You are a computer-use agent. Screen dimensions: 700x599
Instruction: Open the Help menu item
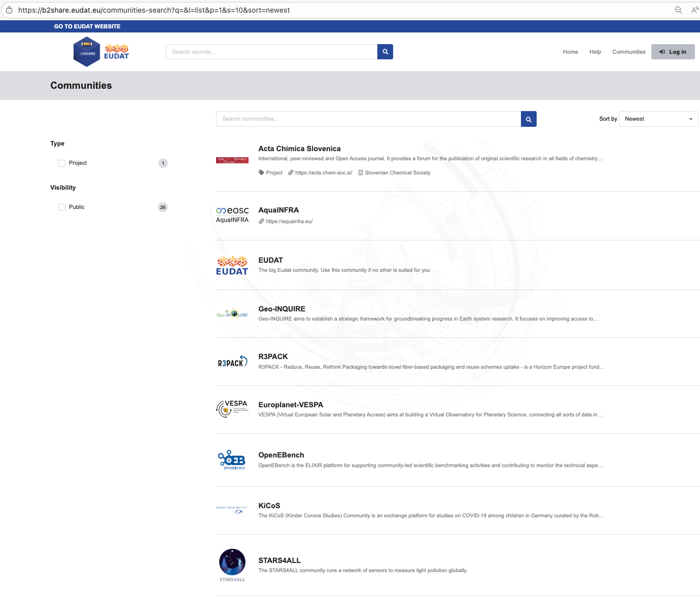click(595, 52)
